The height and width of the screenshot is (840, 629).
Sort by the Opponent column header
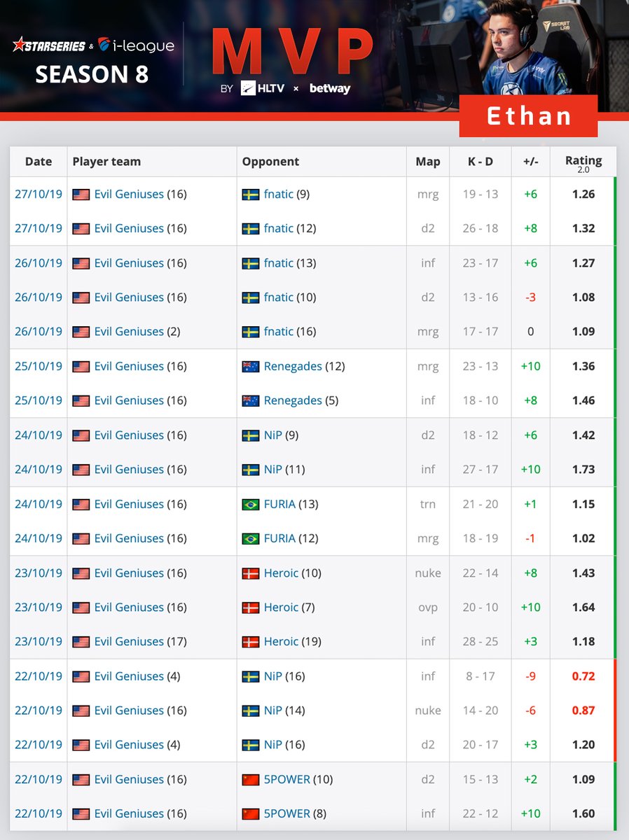(322, 161)
